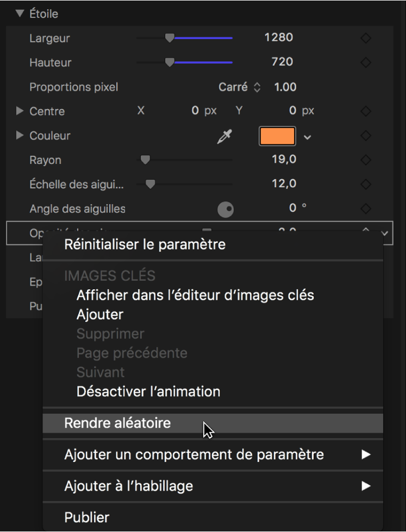406x532 pixels.
Task: Select the eyedropper next to Couleur
Action: (225, 136)
